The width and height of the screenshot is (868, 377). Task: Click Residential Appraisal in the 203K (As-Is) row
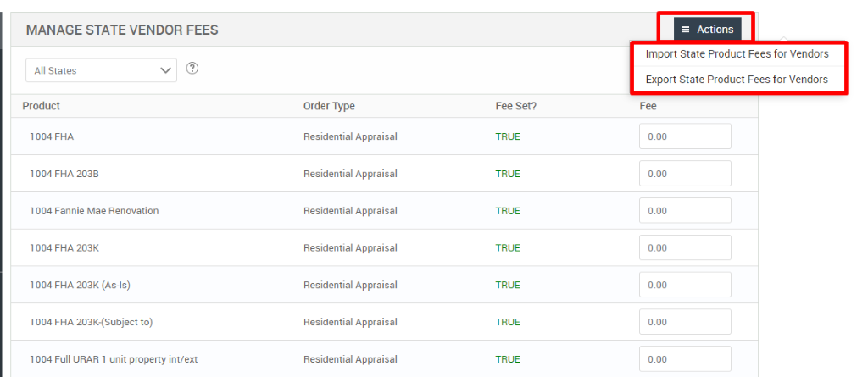pos(350,286)
